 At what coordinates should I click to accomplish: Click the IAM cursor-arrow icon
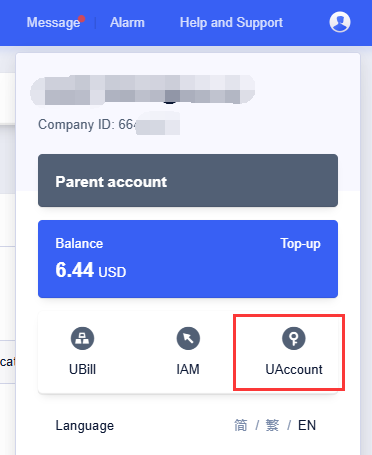click(188, 338)
